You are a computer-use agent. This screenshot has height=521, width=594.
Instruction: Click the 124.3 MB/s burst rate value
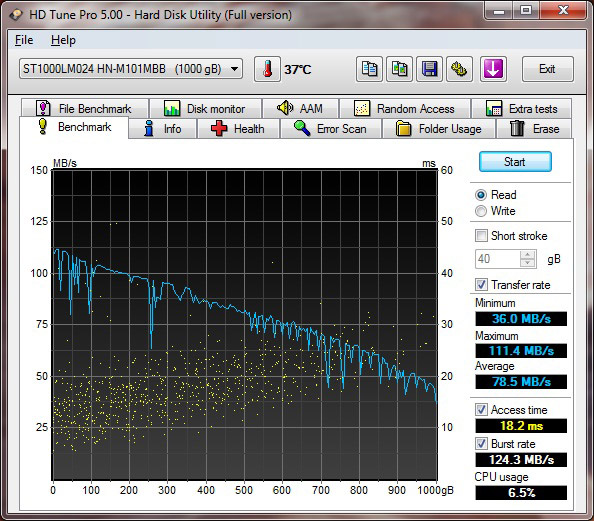pos(521,460)
